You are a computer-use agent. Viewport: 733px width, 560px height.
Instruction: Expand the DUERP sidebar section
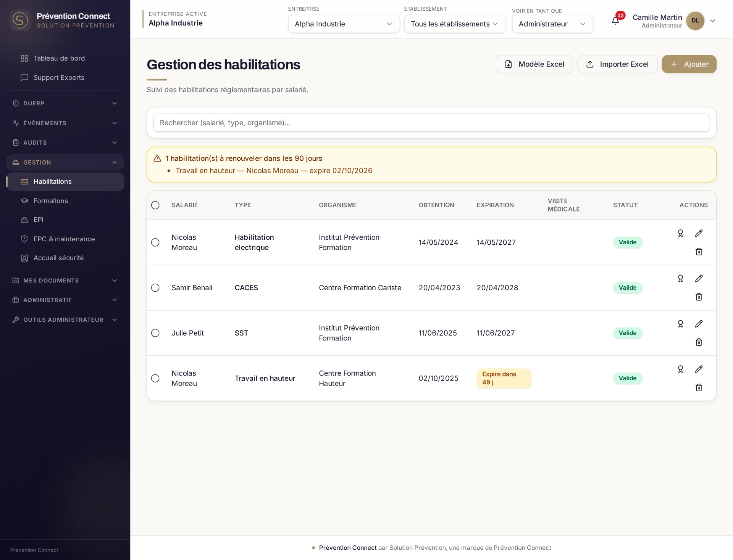(65, 103)
